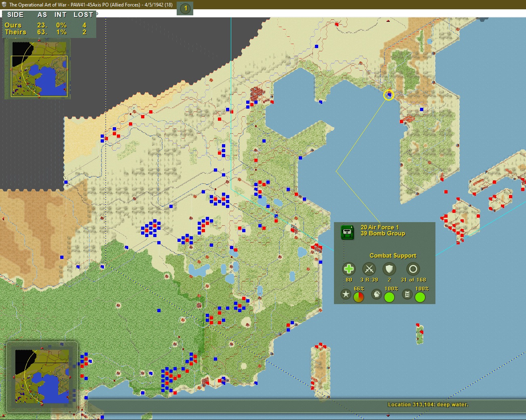Viewport: 526px width, 420px height.
Task: Click the "20 Air Force 1" unit name
Action: point(380,227)
